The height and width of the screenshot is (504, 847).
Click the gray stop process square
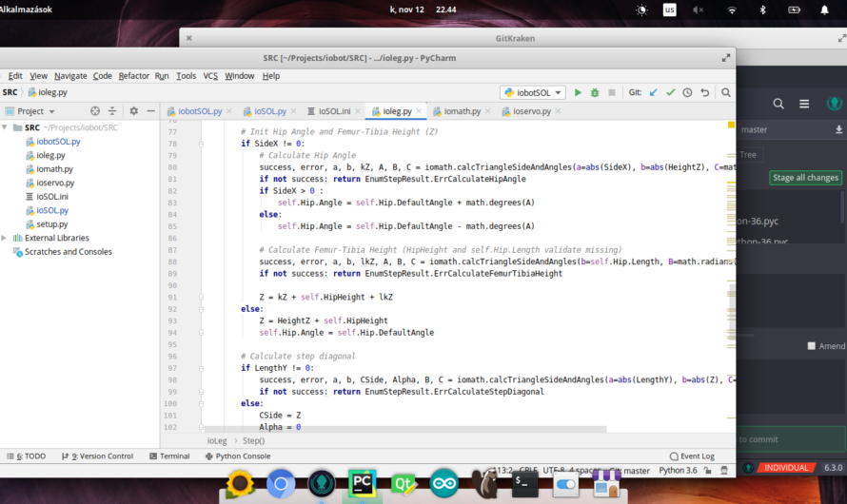[x=612, y=93]
